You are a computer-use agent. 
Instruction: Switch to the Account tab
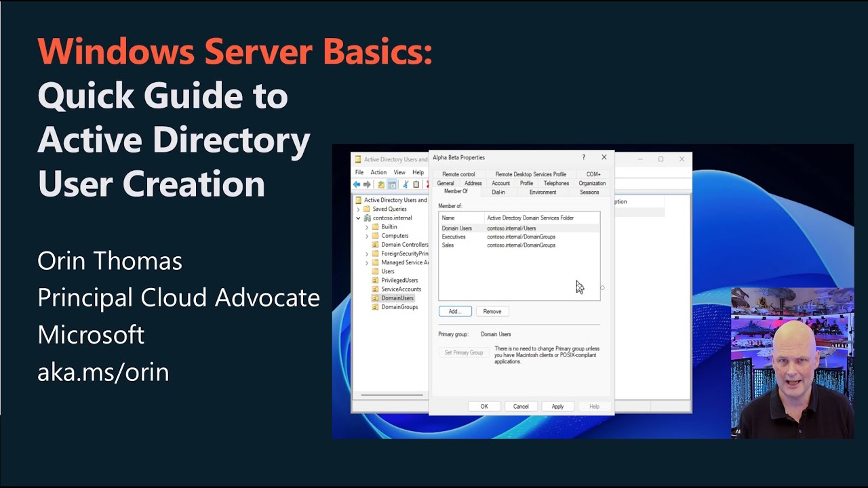pos(500,183)
